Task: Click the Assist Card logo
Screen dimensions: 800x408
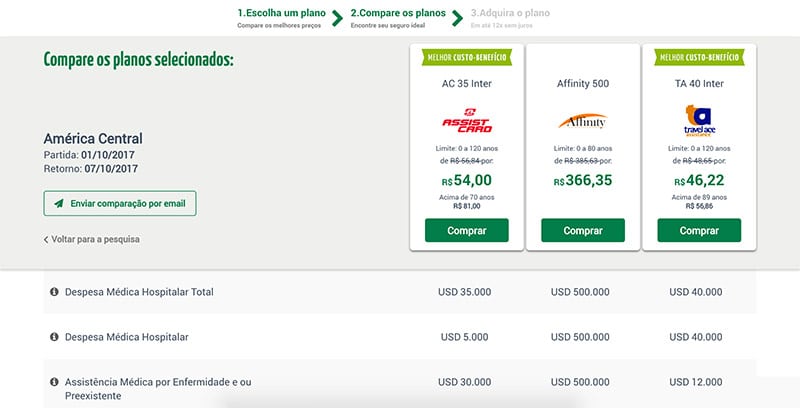Action: click(x=466, y=120)
